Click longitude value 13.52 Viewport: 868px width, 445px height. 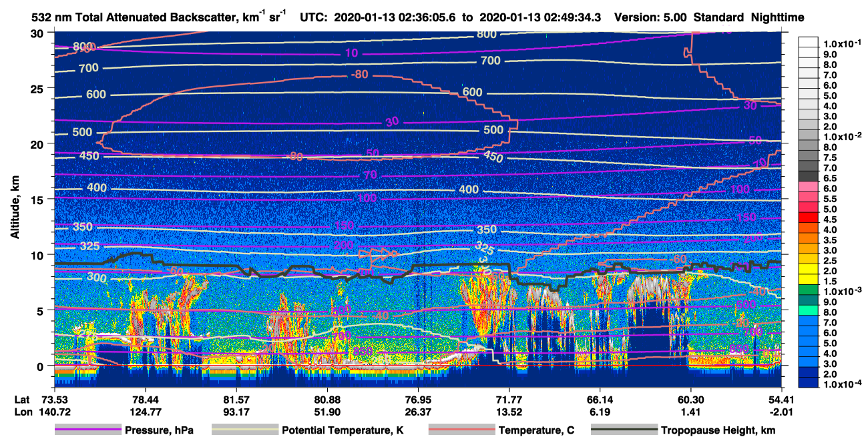click(x=509, y=412)
